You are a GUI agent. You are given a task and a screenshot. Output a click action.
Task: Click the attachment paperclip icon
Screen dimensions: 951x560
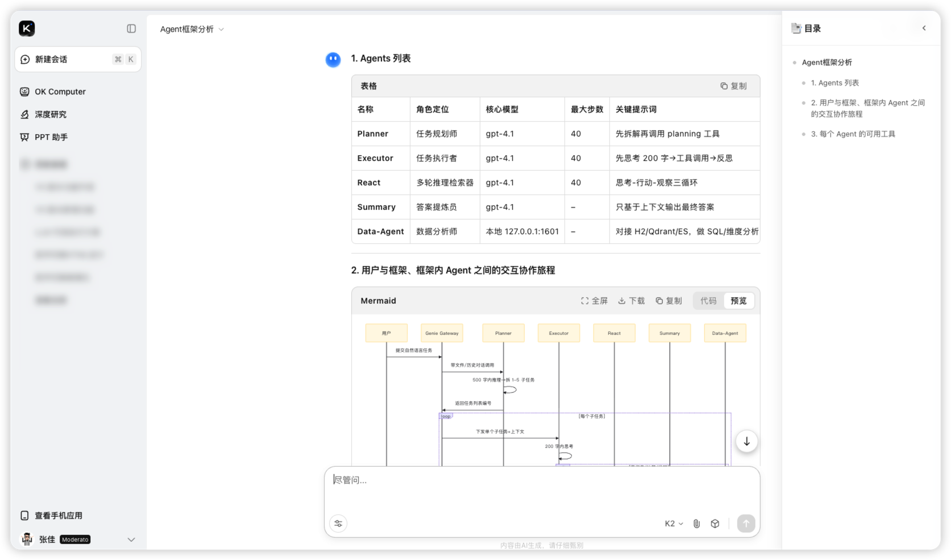(696, 524)
